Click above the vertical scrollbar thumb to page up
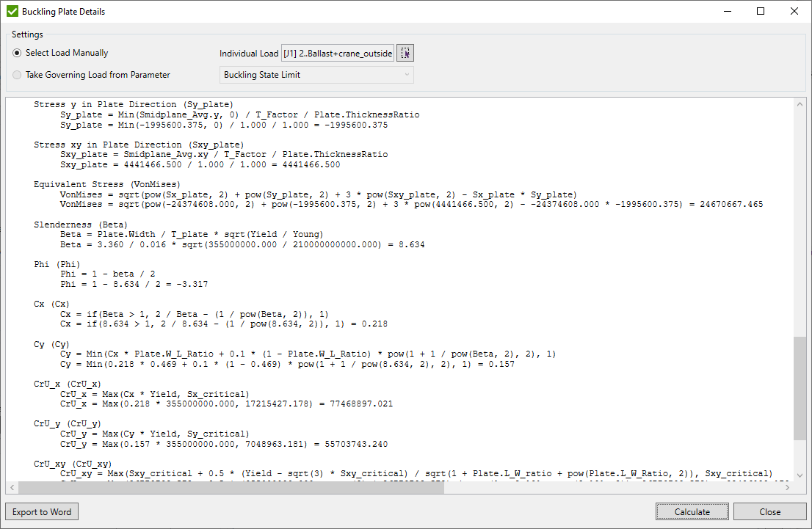 pyautogui.click(x=800, y=220)
